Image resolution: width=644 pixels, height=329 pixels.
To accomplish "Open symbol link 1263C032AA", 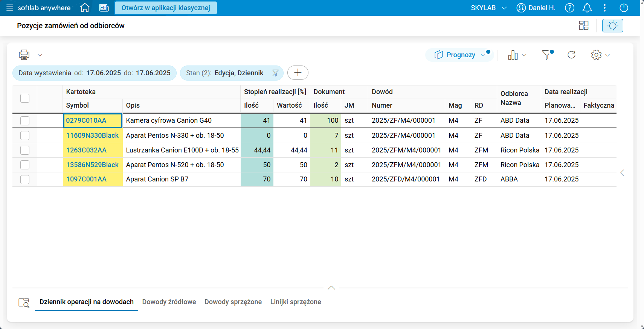I will coord(86,150).
